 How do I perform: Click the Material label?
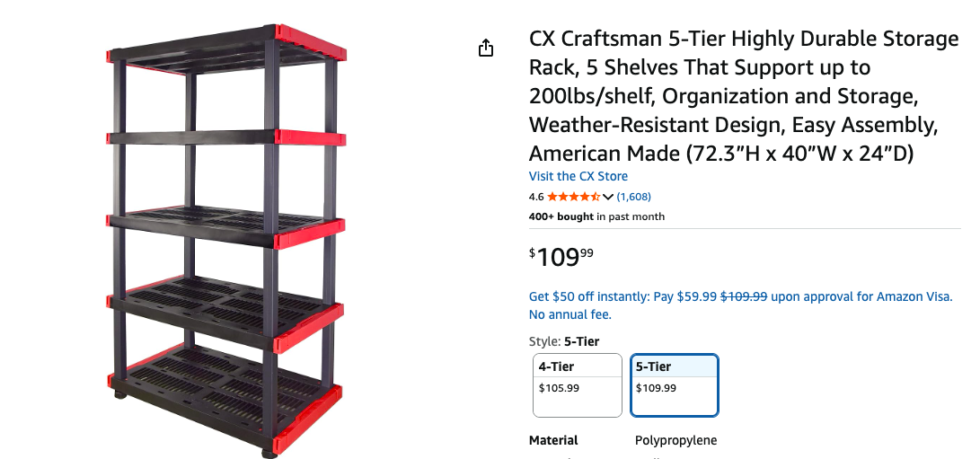pyautogui.click(x=553, y=440)
